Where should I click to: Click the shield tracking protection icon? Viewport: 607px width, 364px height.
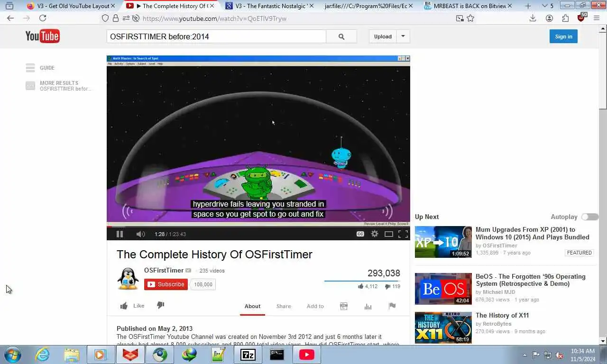[x=105, y=18]
